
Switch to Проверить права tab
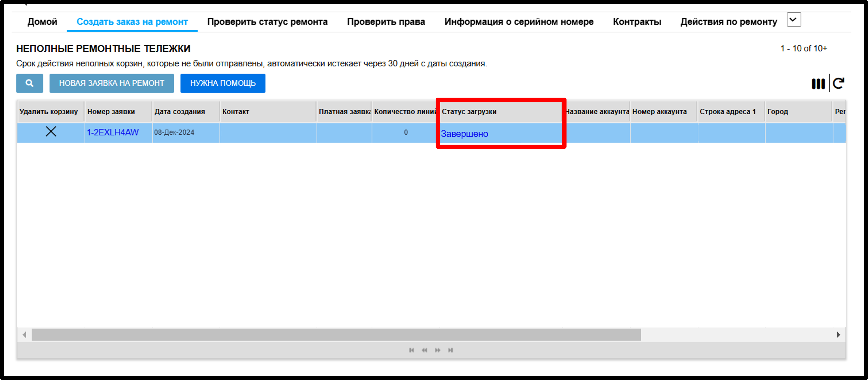[x=386, y=22]
